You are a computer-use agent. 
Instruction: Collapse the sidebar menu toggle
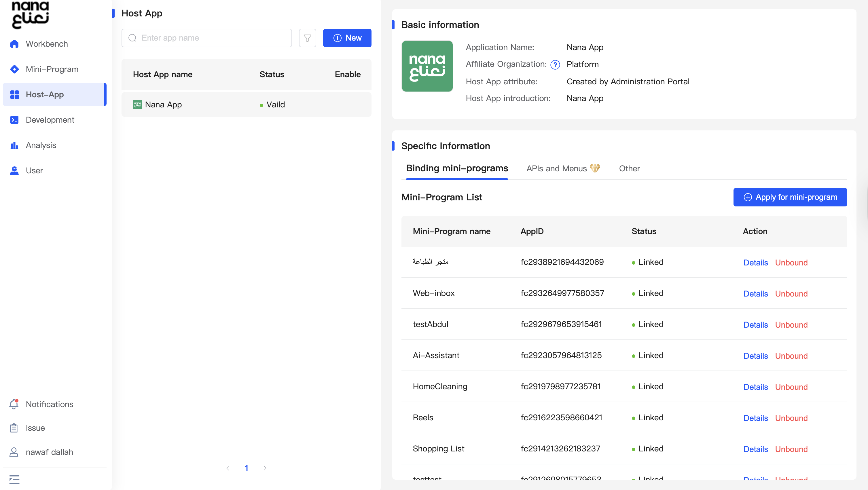[x=14, y=479]
